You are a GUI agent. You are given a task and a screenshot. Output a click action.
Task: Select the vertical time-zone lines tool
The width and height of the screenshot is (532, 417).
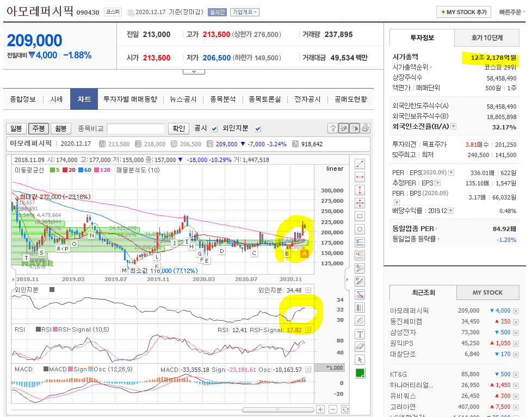pyautogui.click(x=360, y=308)
